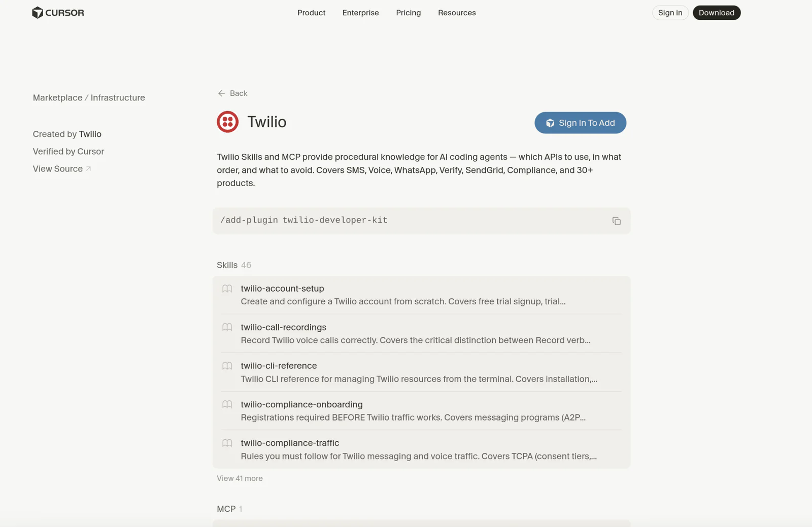Click the MCP 1 section heading
Viewport: 812px width, 527px height.
[229, 509]
